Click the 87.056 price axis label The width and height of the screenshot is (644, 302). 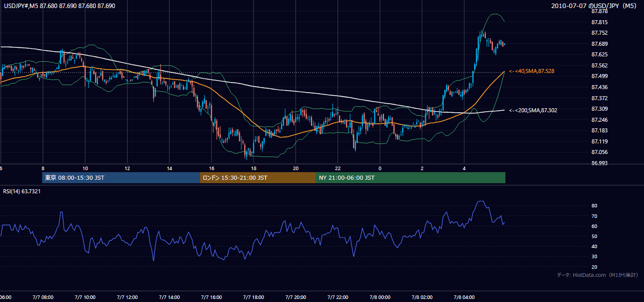(599, 152)
